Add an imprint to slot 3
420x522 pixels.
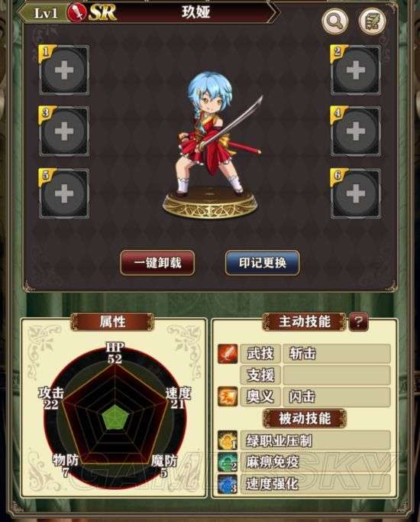[64, 131]
